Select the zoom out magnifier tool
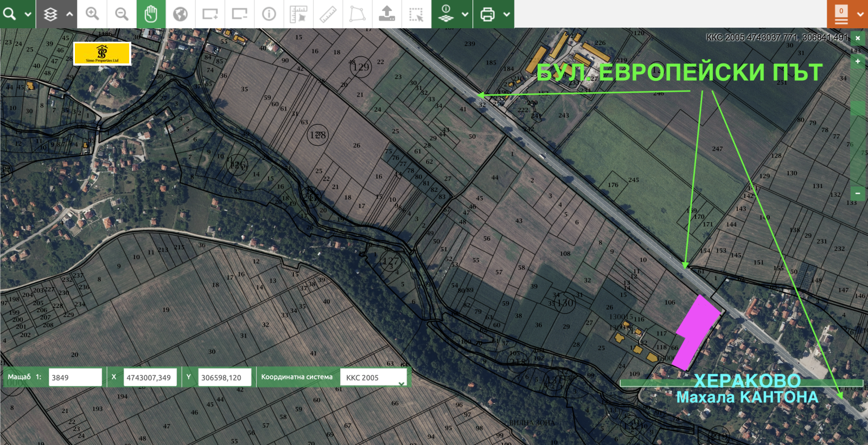The image size is (868, 445). tap(122, 14)
